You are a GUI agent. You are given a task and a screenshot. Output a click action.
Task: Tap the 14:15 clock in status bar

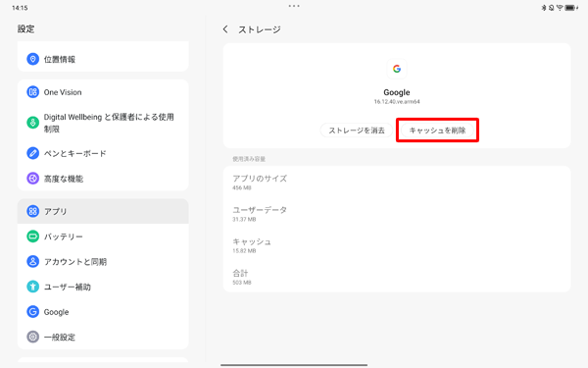[x=20, y=8]
